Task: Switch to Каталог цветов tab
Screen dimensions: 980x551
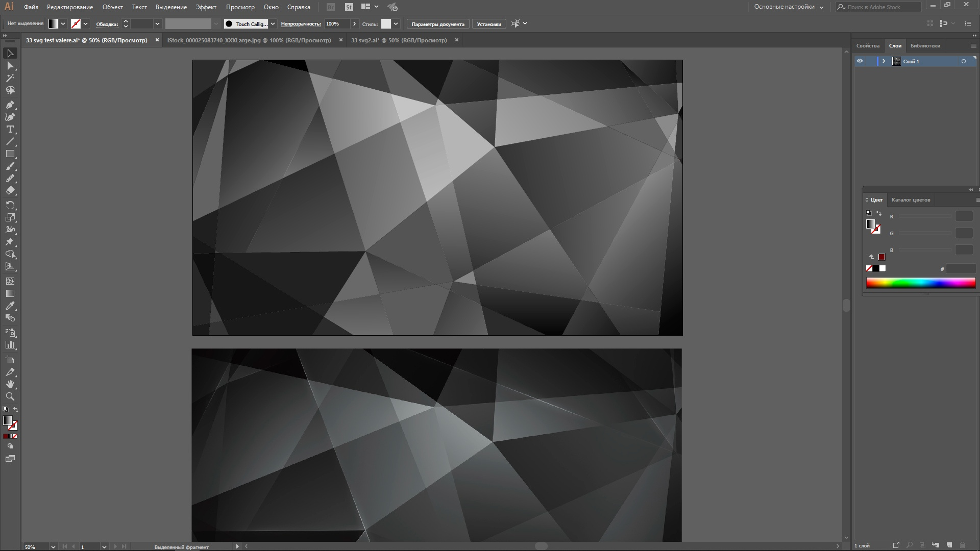Action: (911, 200)
